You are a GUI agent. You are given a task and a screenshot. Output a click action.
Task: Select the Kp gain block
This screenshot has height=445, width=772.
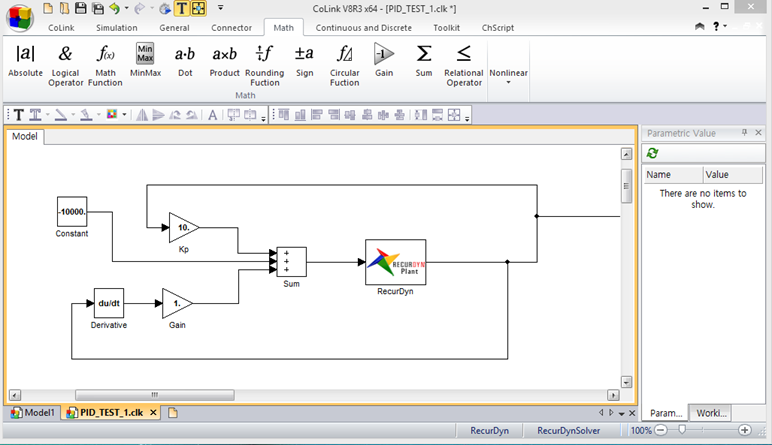point(184,227)
